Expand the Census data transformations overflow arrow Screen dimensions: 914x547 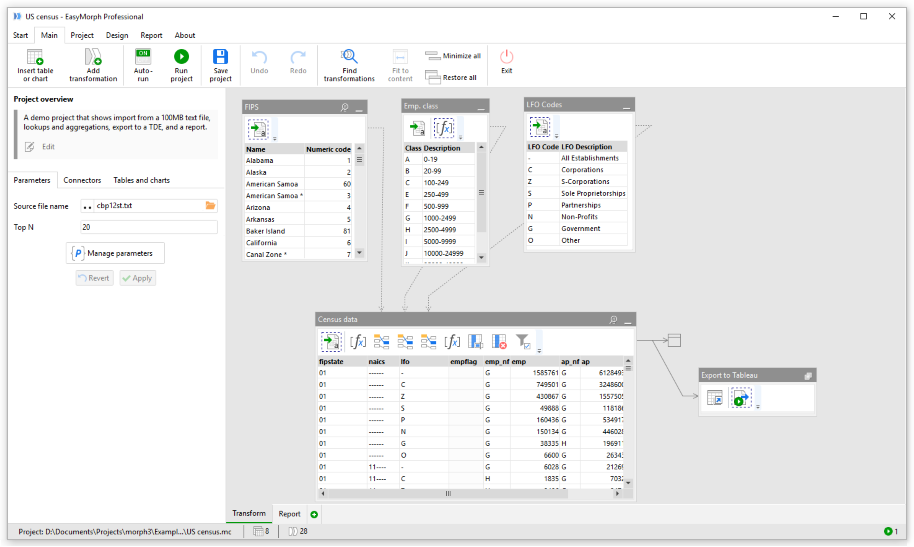pyautogui.click(x=539, y=350)
